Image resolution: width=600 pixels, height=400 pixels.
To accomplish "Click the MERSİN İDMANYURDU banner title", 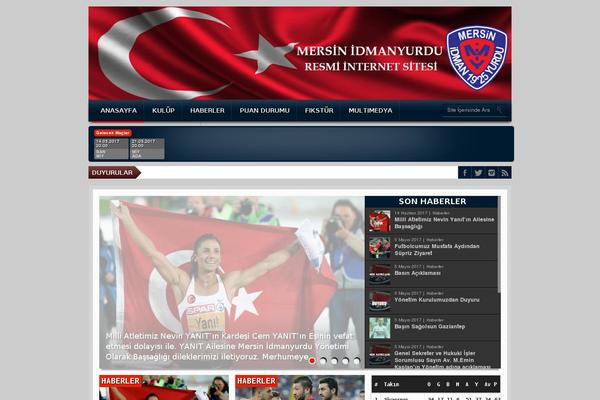I will [x=369, y=51].
